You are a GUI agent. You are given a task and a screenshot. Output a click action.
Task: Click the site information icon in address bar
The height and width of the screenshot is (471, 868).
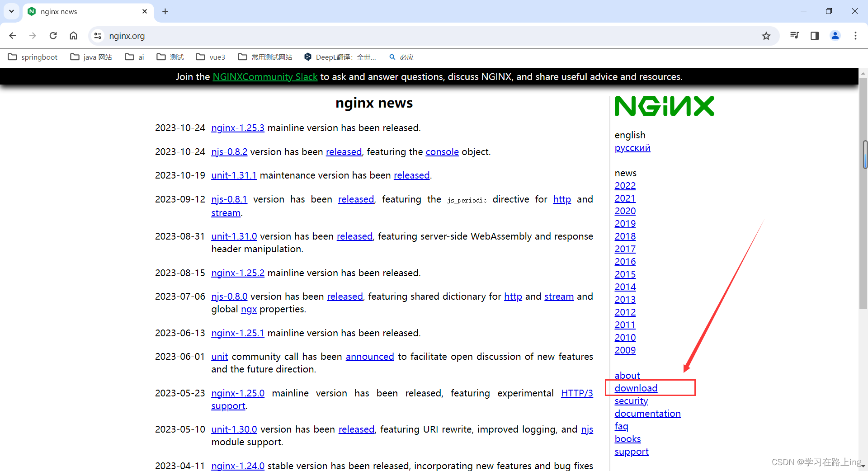click(98, 36)
